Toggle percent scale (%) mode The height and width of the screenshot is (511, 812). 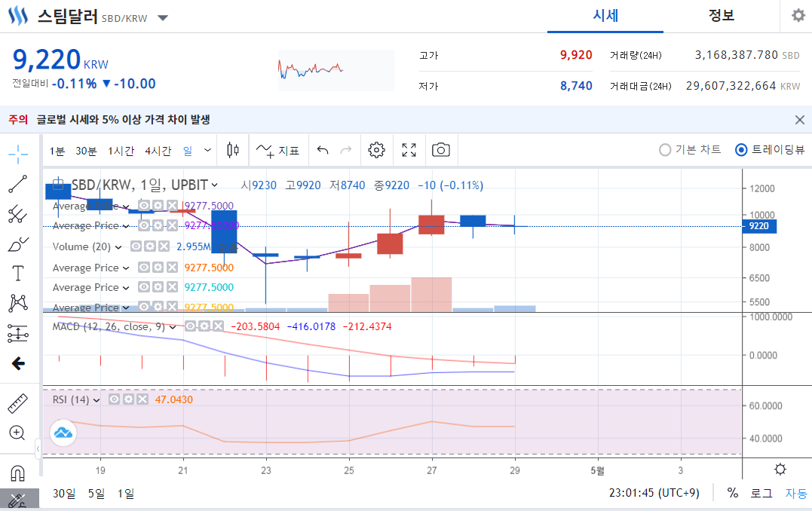pos(732,493)
